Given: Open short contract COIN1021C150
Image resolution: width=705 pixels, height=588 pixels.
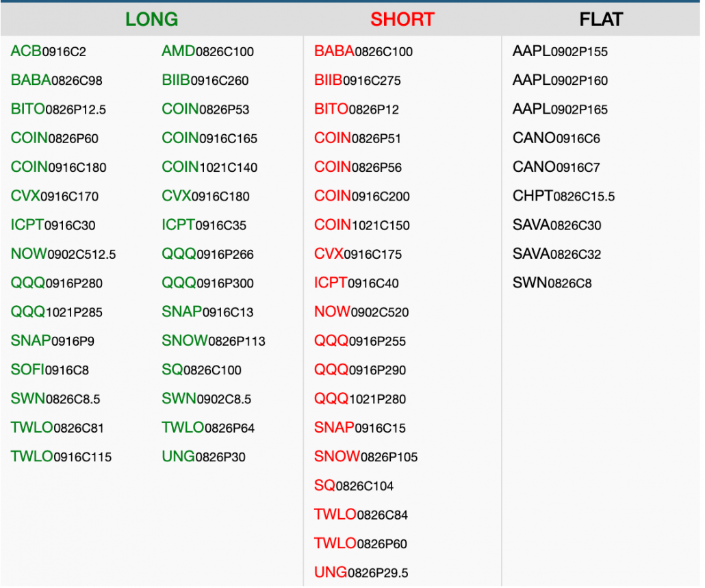Looking at the screenshot, I should pos(362,225).
